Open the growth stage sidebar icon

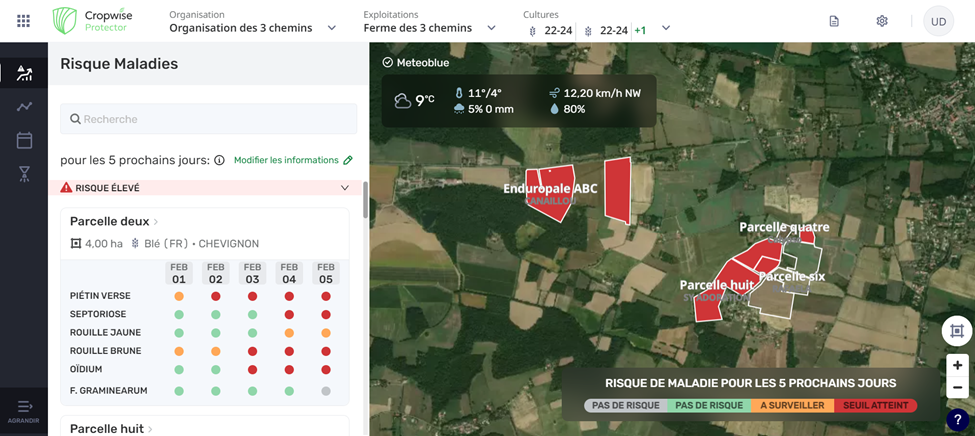pyautogui.click(x=24, y=174)
